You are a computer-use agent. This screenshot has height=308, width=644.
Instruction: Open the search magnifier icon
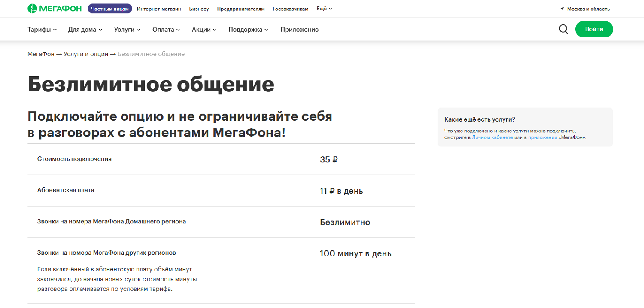(x=563, y=29)
